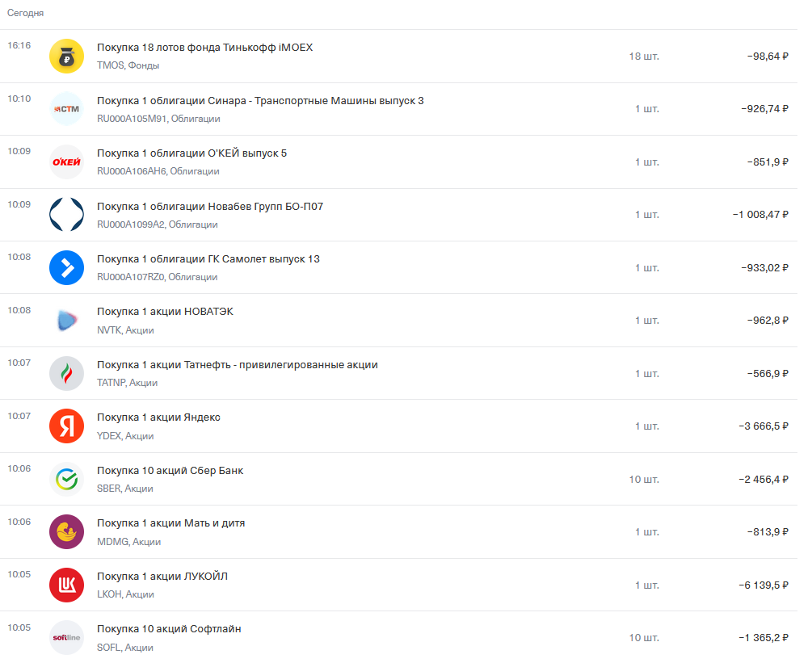This screenshot has width=812, height=663.
Task: Click the 'Сегодня' date header
Action: point(25,13)
